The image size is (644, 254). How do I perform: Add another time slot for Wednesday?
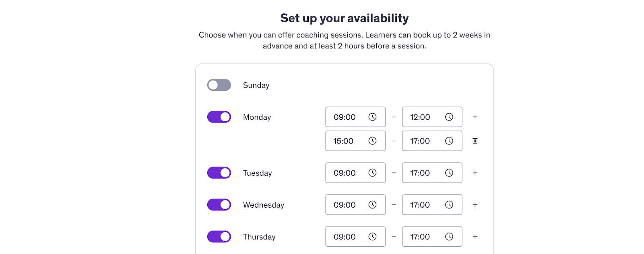475,205
